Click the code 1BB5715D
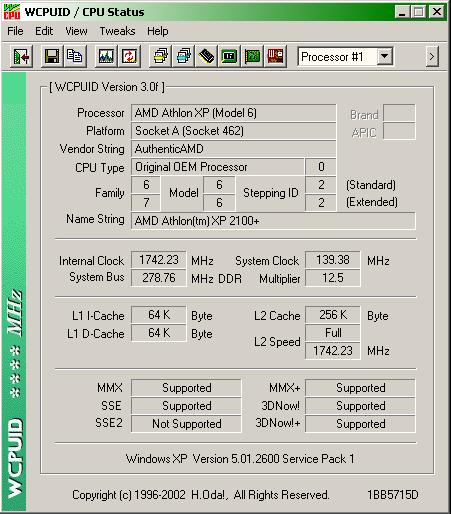Viewport: 451px width, 514px height. (x=393, y=495)
